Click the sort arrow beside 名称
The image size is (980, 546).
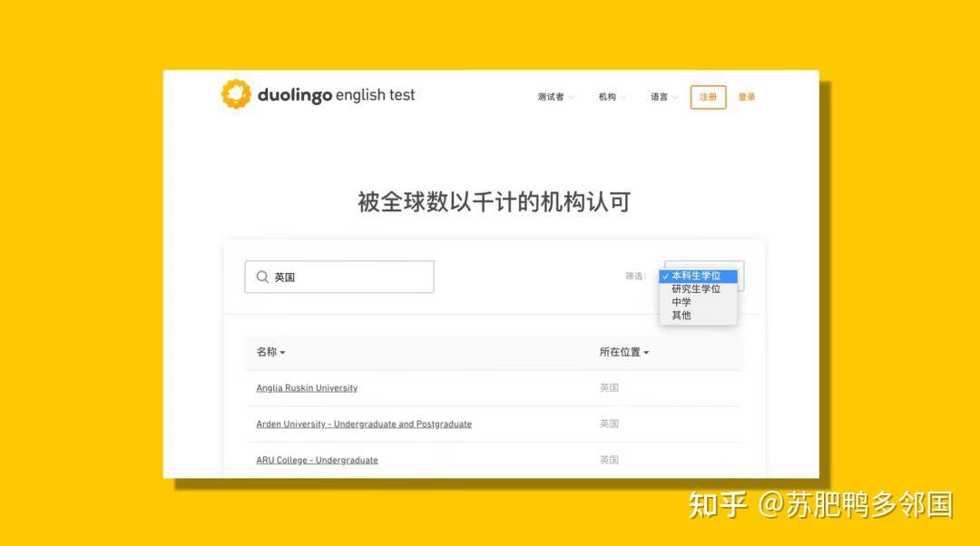coord(282,353)
